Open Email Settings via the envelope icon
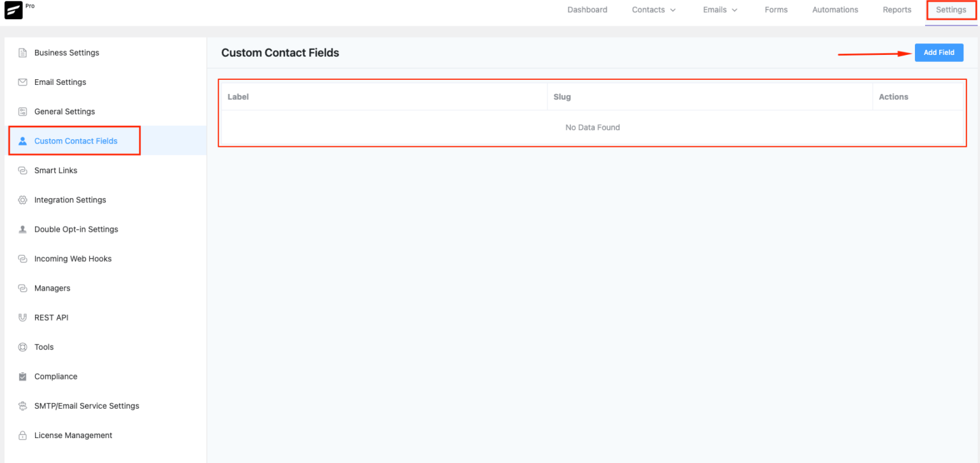 (22, 82)
